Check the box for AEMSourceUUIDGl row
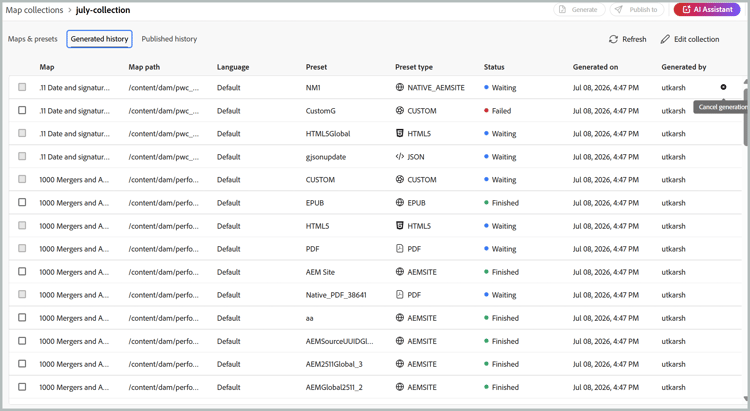This screenshot has width=750, height=411. coord(22,341)
